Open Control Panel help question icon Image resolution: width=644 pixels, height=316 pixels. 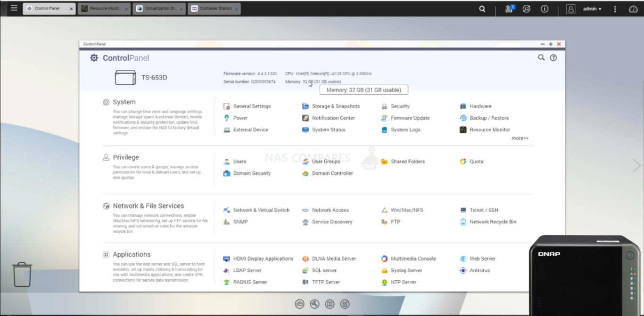(x=553, y=58)
